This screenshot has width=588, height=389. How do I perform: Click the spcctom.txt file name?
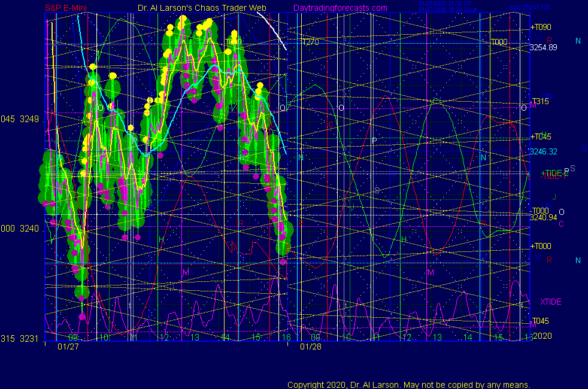(x=530, y=7)
